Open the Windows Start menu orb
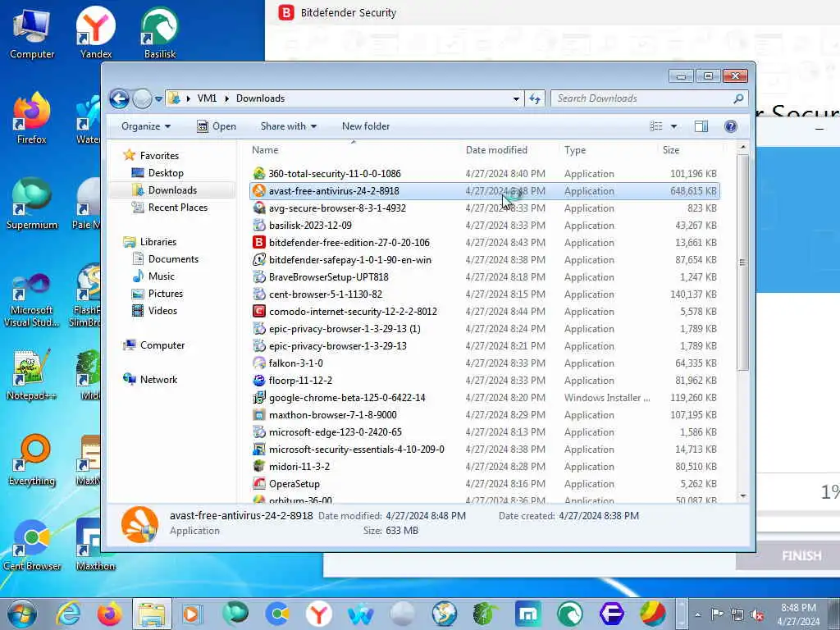This screenshot has width=840, height=630. [x=22, y=614]
